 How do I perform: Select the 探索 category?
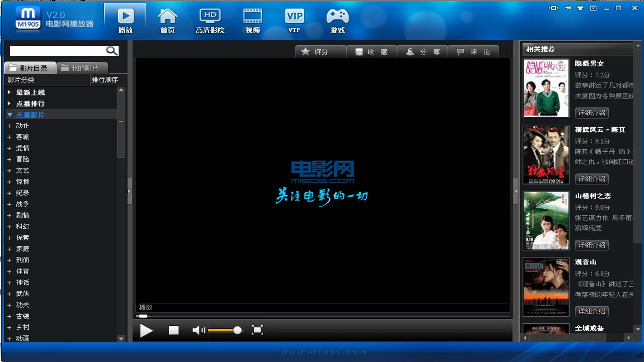click(x=23, y=237)
